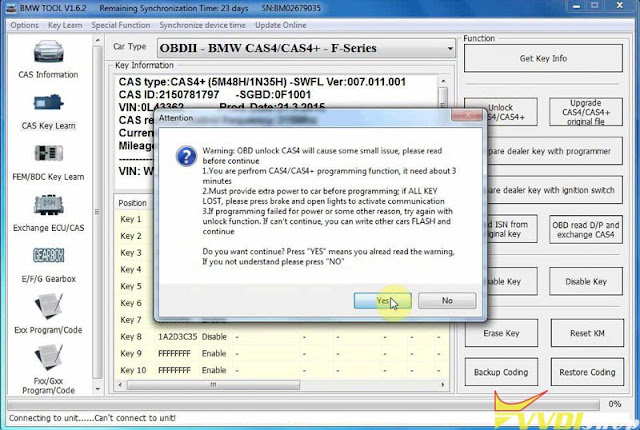Image resolution: width=640 pixels, height=430 pixels.
Task: Click the Can't connect to unit status
Action: click(136, 418)
